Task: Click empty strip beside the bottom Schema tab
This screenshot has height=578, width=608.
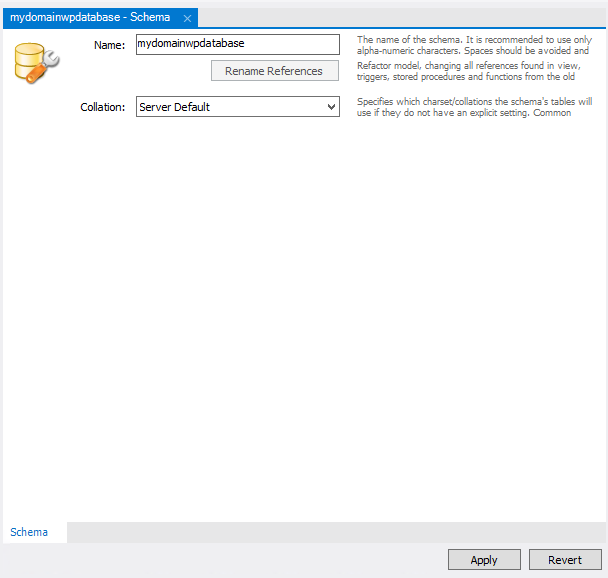Action: click(330, 532)
